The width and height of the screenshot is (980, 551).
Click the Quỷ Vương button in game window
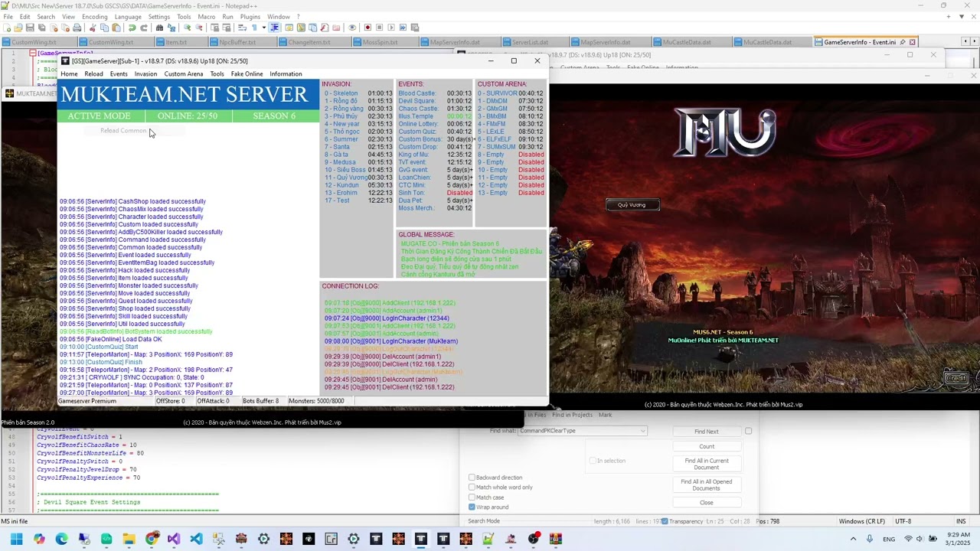click(x=632, y=205)
